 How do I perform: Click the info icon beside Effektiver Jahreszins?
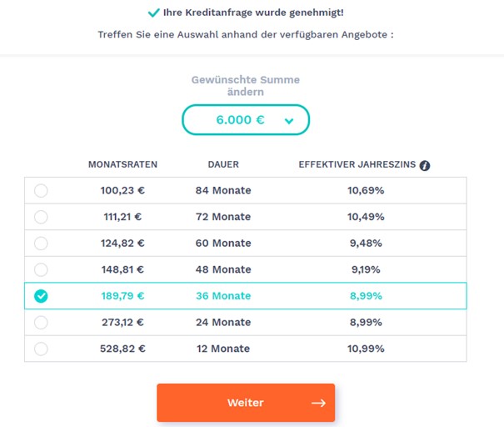(425, 165)
